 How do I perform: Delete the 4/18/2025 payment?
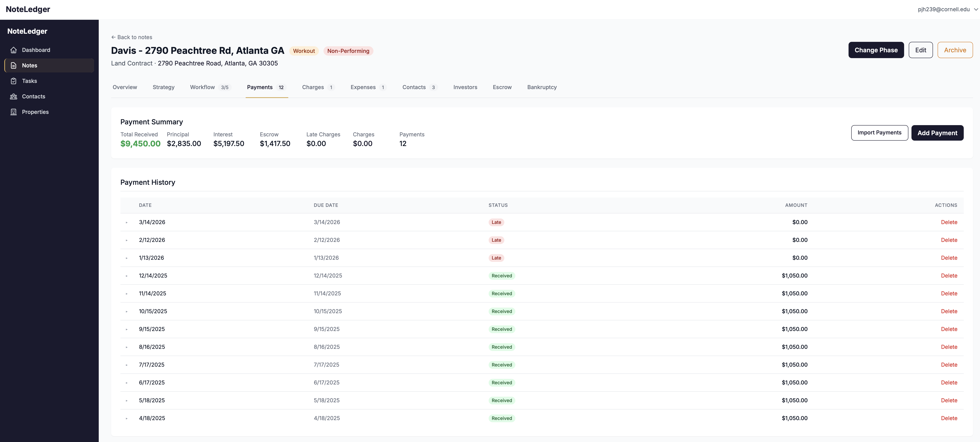pos(949,418)
